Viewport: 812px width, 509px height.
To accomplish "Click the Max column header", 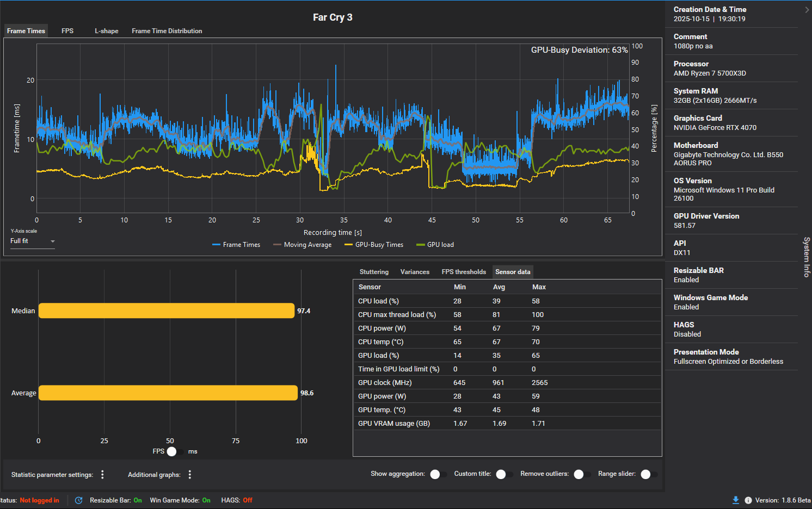I will [539, 287].
